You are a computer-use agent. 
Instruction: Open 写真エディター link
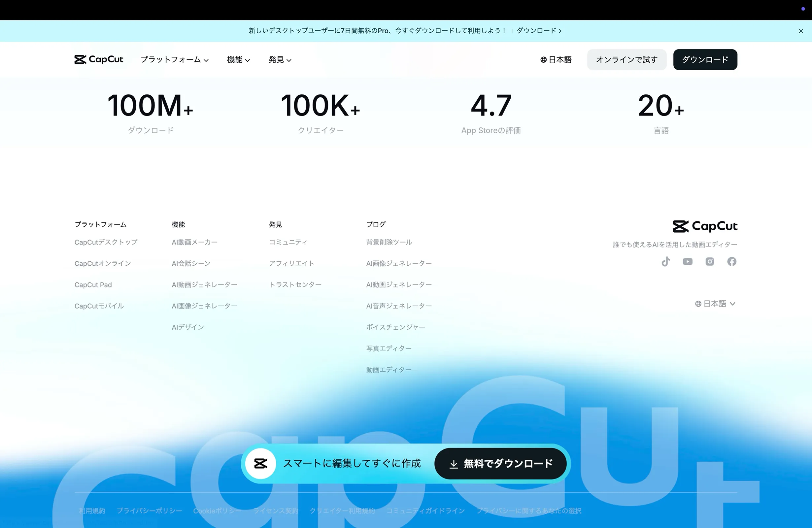pos(389,348)
